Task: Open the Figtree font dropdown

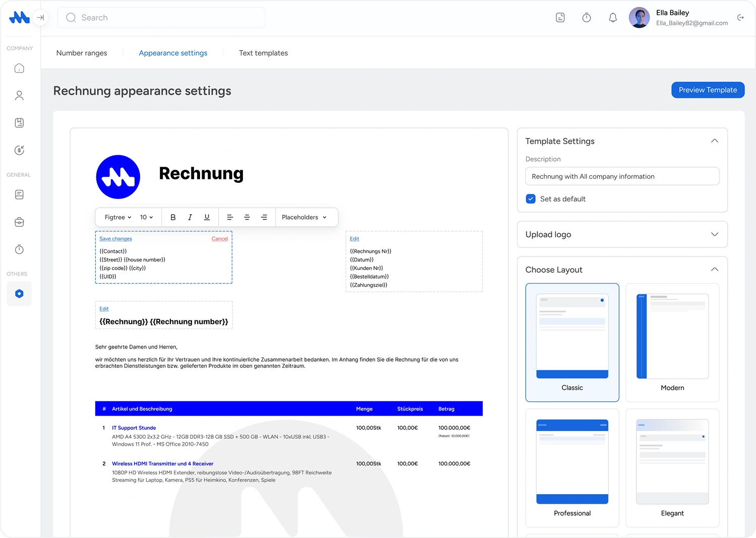Action: pos(118,217)
